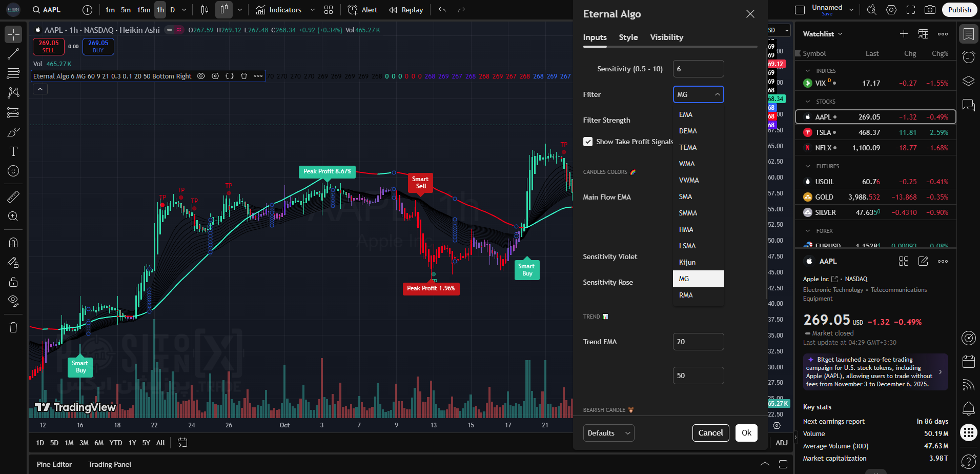Screen dimensions: 980x474
Task: Click the Ok button
Action: tap(746, 433)
